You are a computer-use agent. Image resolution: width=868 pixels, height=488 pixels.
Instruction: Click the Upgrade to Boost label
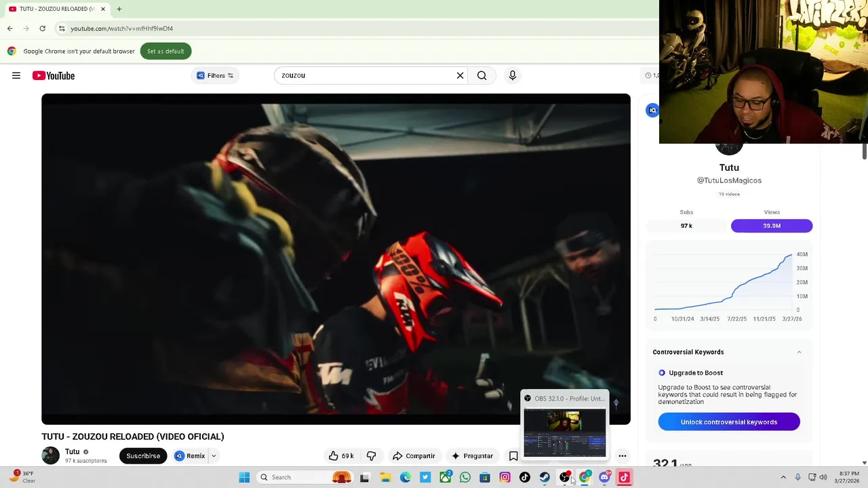coord(696,373)
